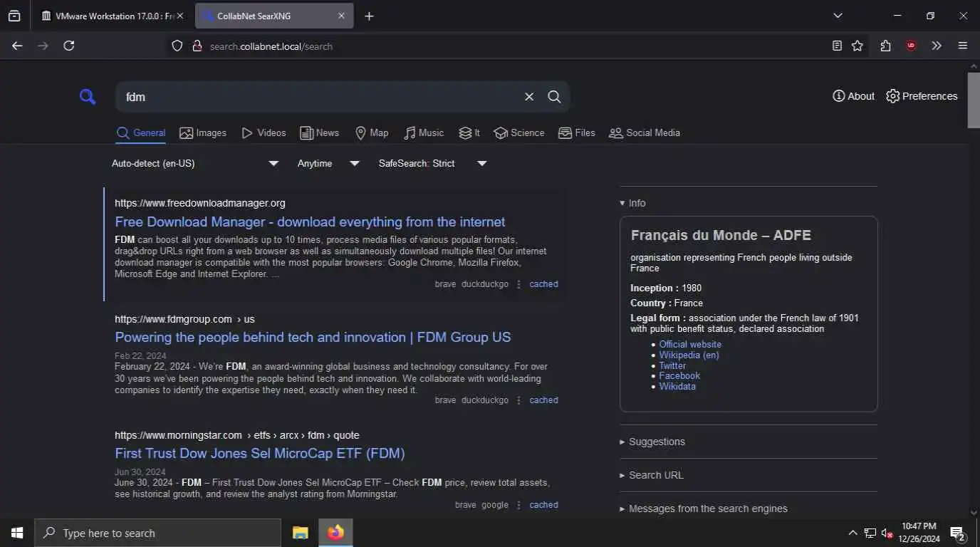Expand Messages from the search engines

pos(704,509)
